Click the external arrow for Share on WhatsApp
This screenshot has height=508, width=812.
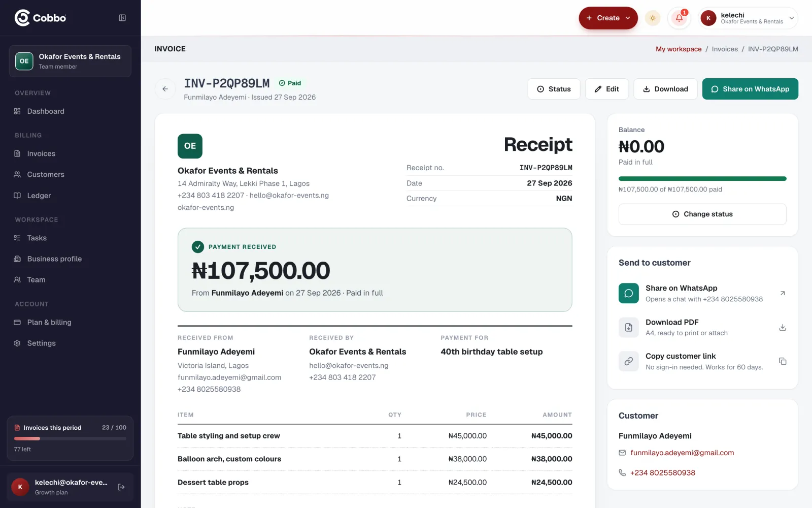coord(783,293)
